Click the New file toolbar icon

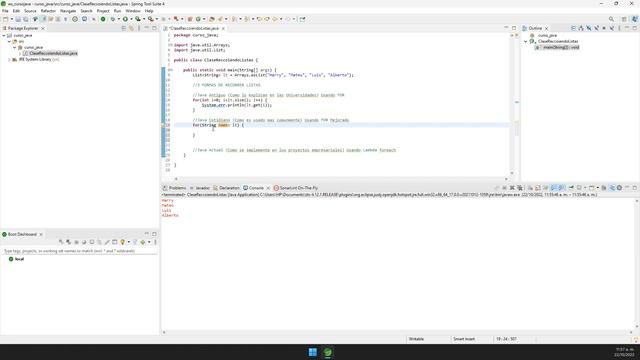coord(6,19)
